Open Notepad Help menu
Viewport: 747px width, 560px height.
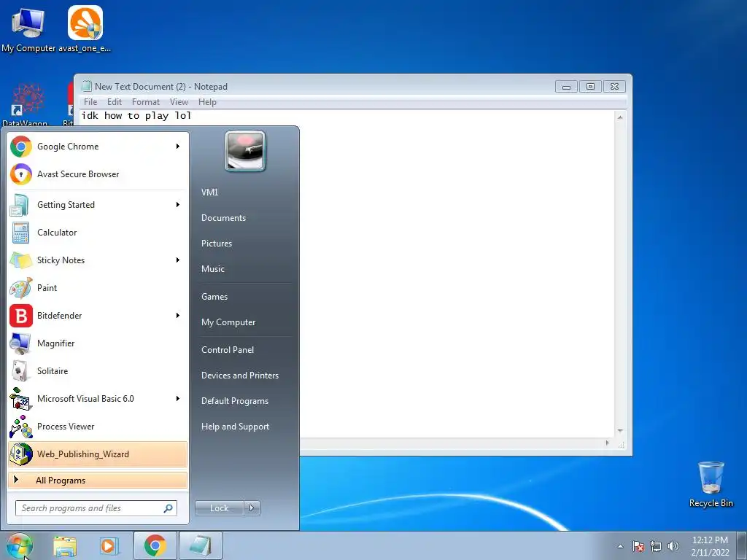click(x=207, y=102)
